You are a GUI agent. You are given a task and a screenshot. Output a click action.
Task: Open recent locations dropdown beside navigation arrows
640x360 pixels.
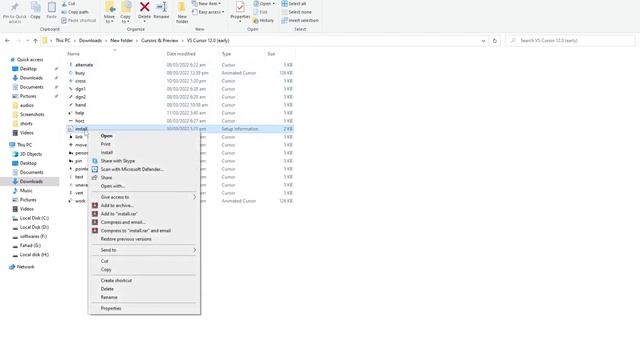(27, 40)
